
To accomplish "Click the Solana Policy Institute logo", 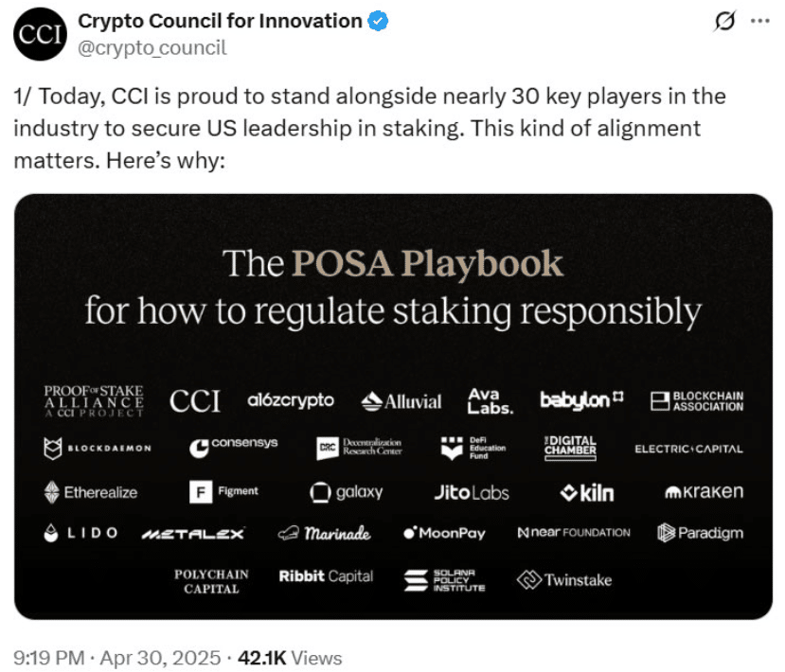I will [444, 580].
